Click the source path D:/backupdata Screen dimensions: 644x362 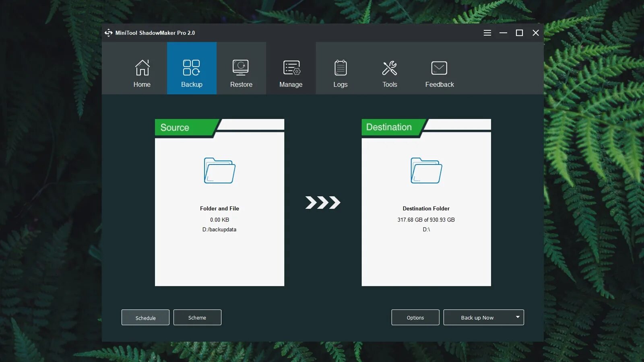click(219, 230)
